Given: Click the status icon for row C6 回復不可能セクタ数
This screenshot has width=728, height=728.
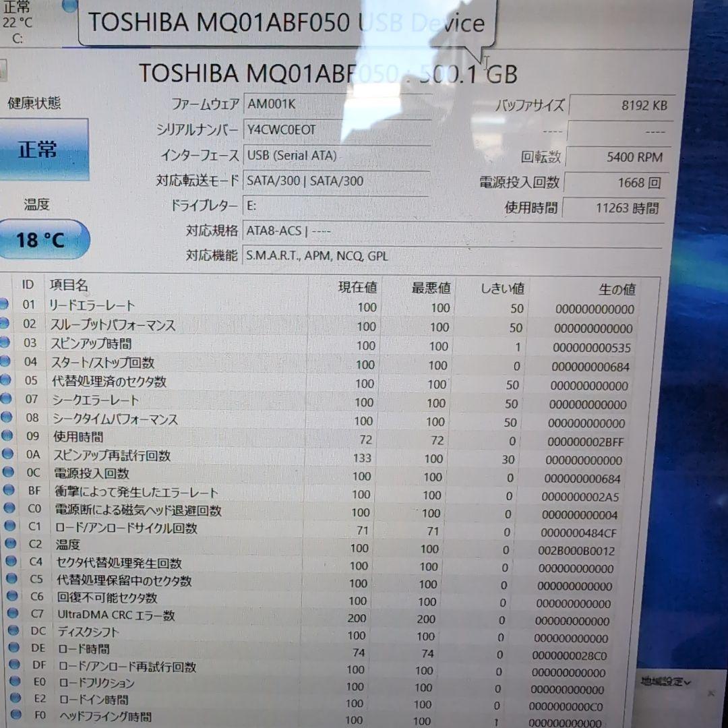Looking at the screenshot, I should point(13,596).
